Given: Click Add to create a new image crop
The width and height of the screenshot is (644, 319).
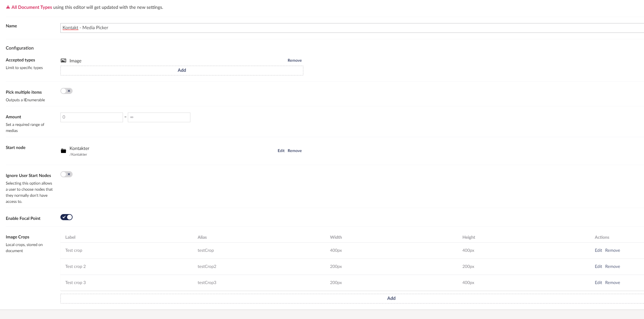Looking at the screenshot, I should tap(391, 298).
